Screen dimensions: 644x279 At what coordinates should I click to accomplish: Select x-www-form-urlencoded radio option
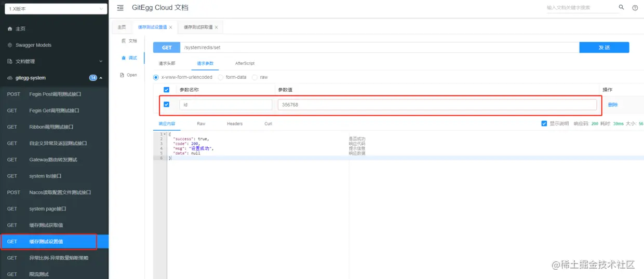pos(156,77)
